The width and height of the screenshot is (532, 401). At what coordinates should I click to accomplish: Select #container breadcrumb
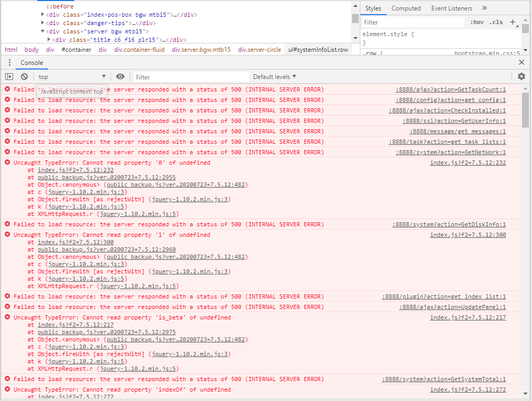click(x=76, y=50)
